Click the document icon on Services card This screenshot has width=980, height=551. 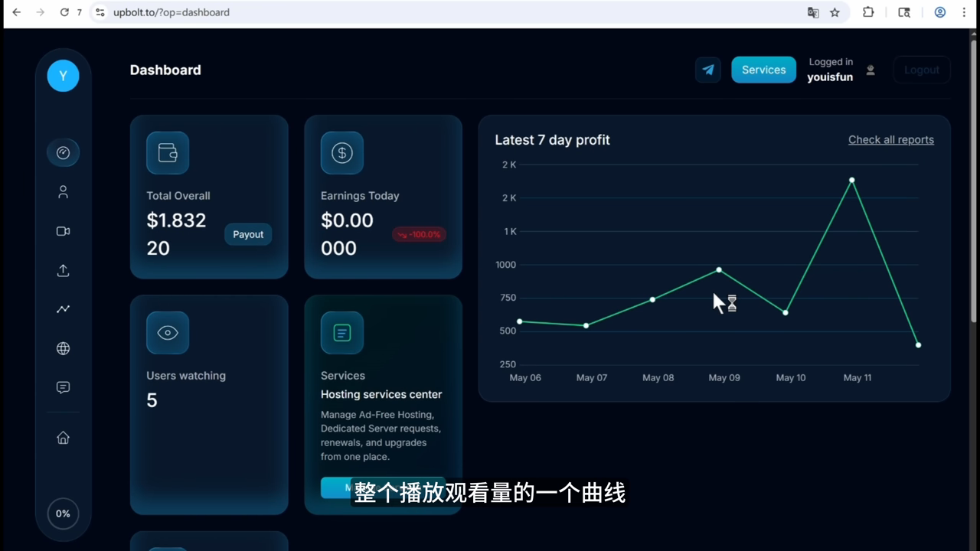341,332
